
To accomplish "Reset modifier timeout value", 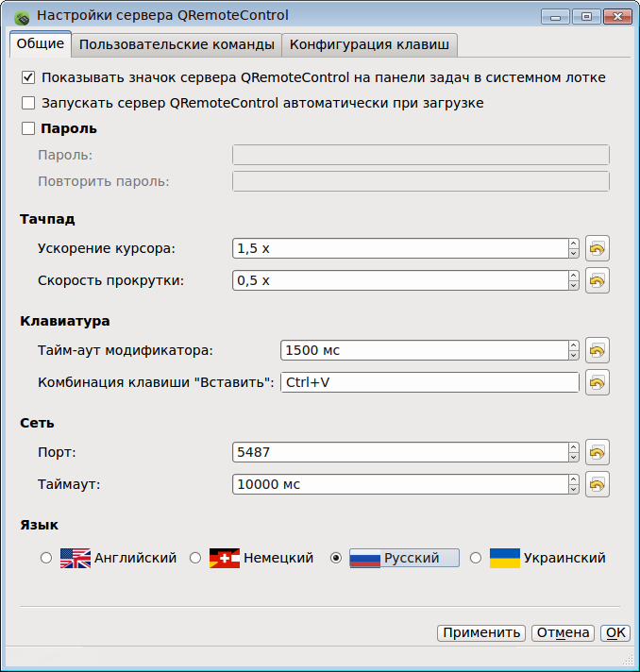I will click(598, 350).
